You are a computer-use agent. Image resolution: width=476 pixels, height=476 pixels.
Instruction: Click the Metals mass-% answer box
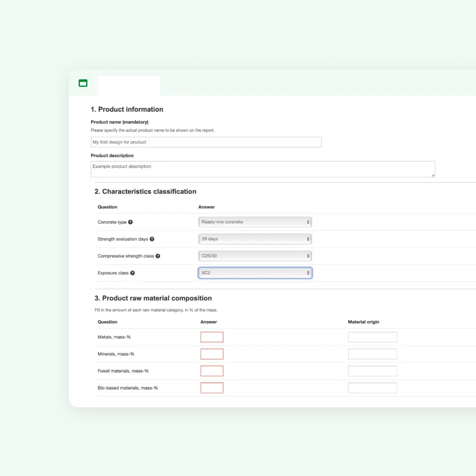212,337
